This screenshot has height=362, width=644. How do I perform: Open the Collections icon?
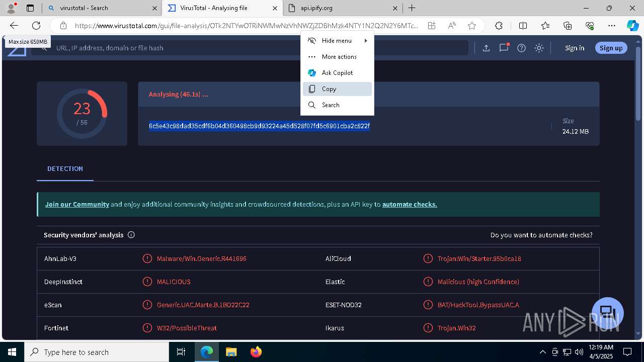568,26
